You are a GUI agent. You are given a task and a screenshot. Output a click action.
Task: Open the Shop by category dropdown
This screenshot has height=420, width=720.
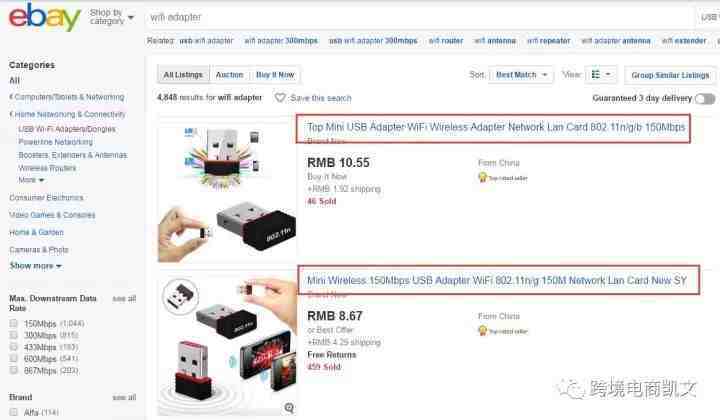tap(112, 17)
